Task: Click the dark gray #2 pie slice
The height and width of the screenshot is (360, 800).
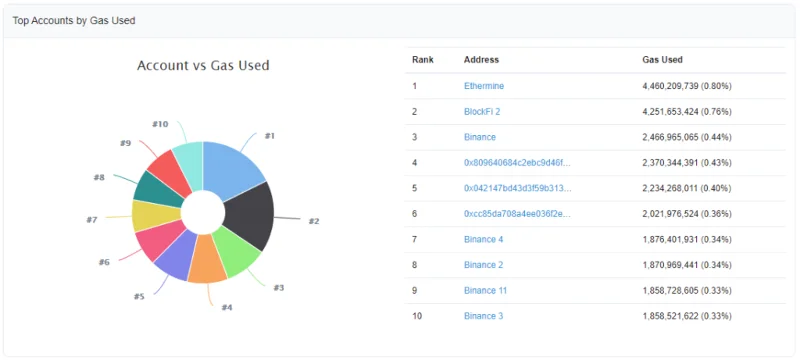Action: pos(250,214)
